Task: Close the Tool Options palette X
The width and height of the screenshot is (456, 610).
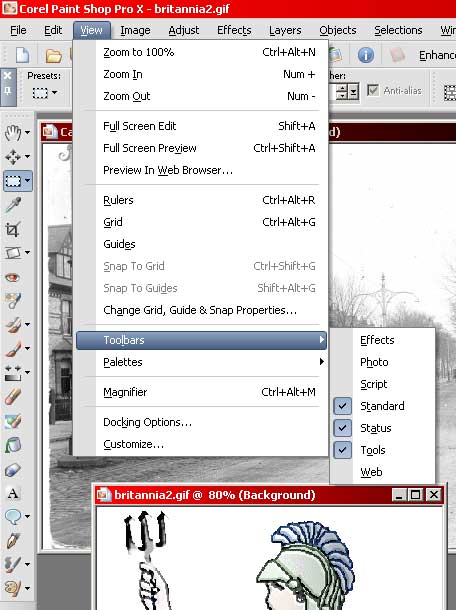Action: 7,75
